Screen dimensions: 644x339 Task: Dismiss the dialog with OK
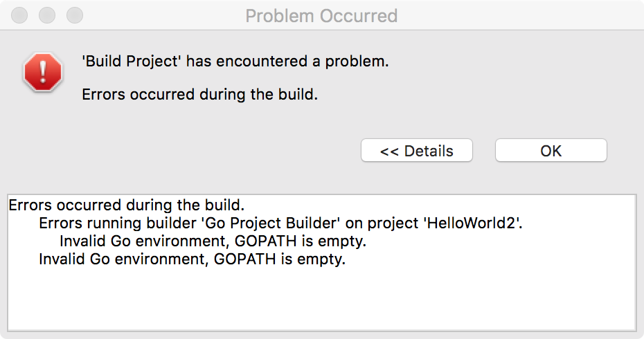(x=551, y=151)
